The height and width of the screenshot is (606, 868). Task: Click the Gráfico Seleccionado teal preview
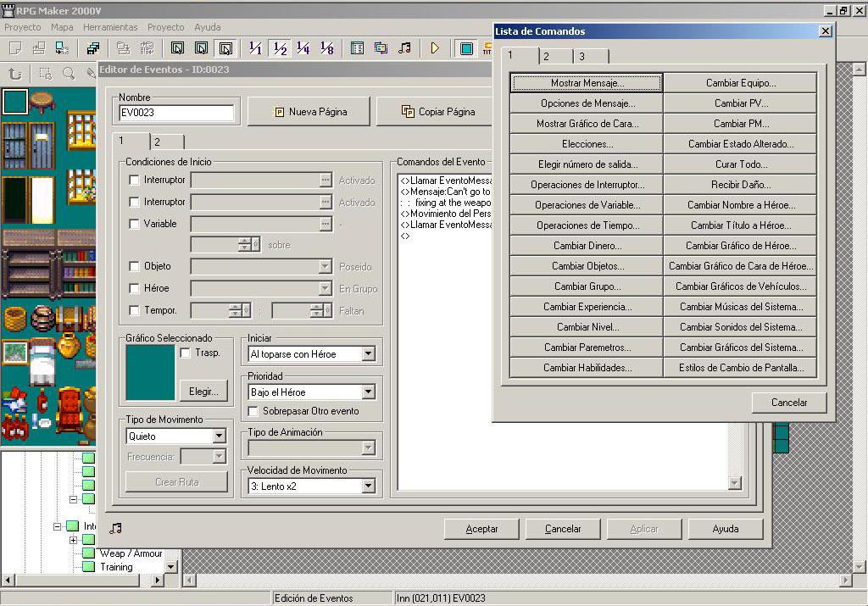[150, 372]
